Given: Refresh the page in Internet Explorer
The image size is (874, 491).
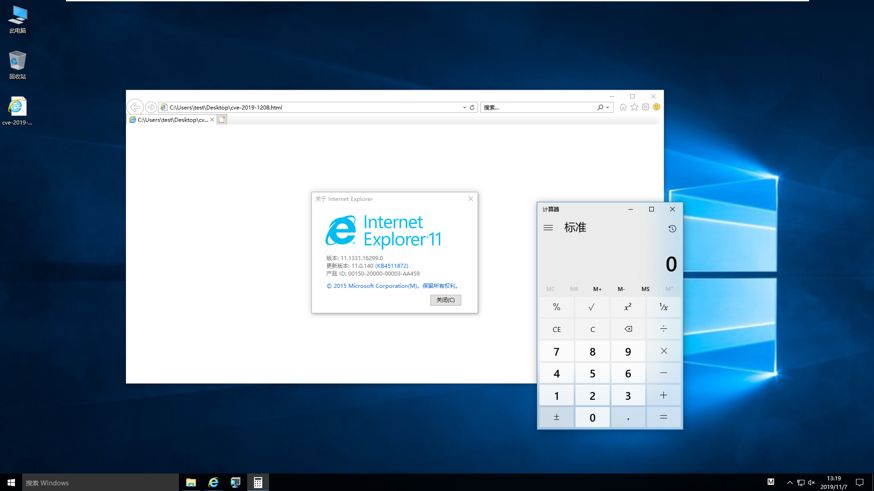Looking at the screenshot, I should pyautogui.click(x=472, y=107).
